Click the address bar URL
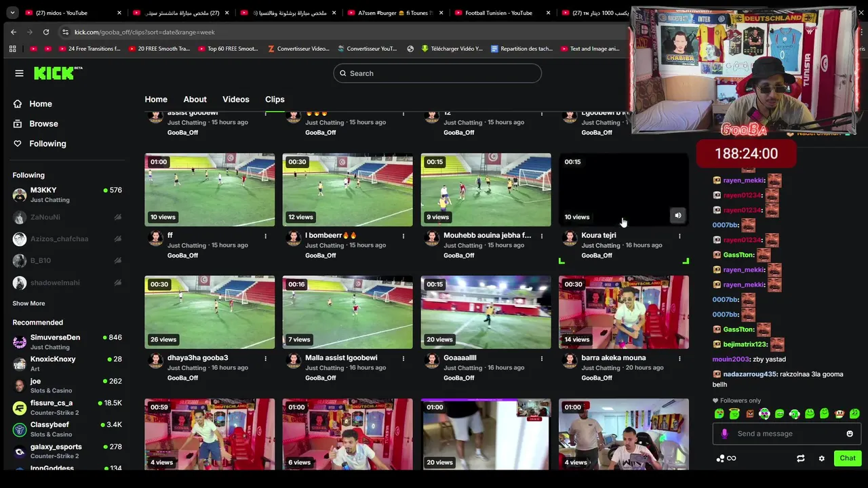This screenshot has height=488, width=868. click(144, 32)
